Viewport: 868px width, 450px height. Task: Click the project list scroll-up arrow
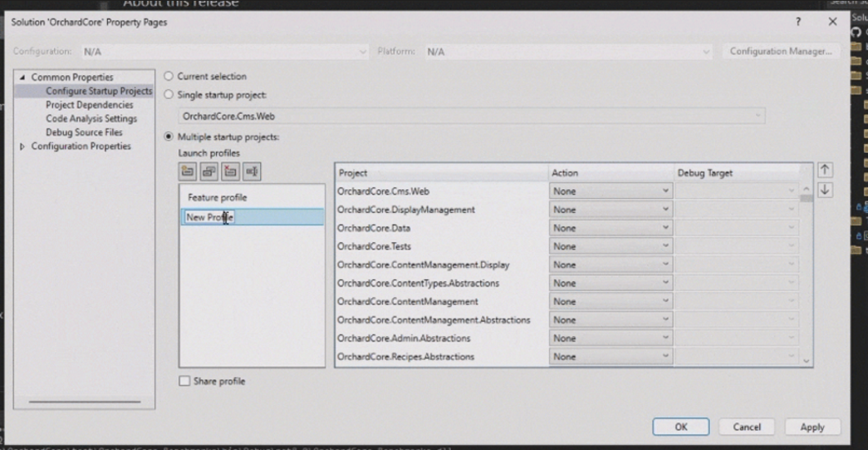(807, 189)
